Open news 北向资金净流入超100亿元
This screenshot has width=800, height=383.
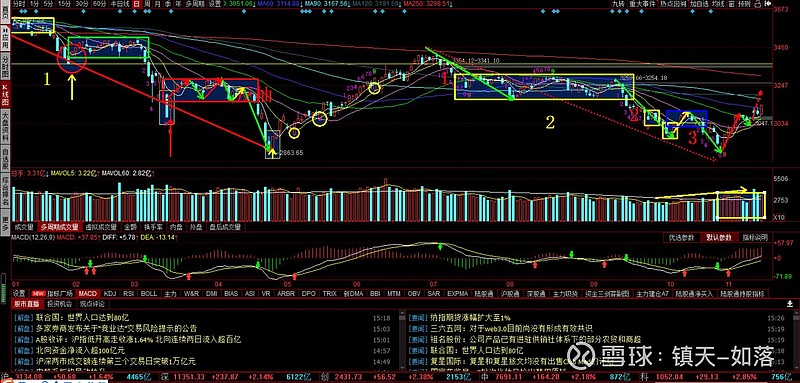click(x=81, y=350)
